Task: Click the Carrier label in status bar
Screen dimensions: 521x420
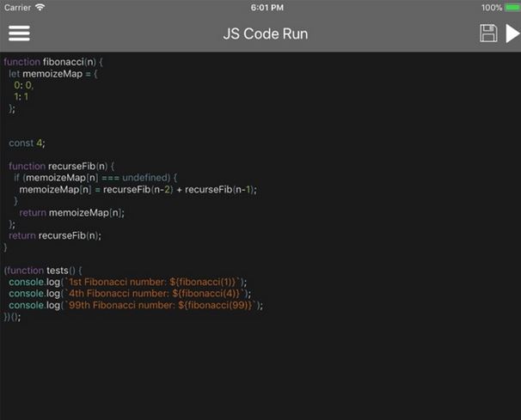Action: point(17,8)
